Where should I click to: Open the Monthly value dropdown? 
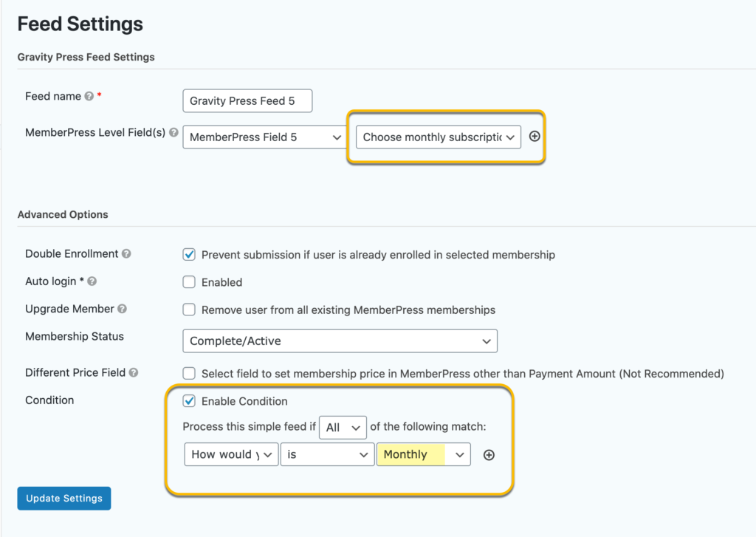tap(424, 454)
